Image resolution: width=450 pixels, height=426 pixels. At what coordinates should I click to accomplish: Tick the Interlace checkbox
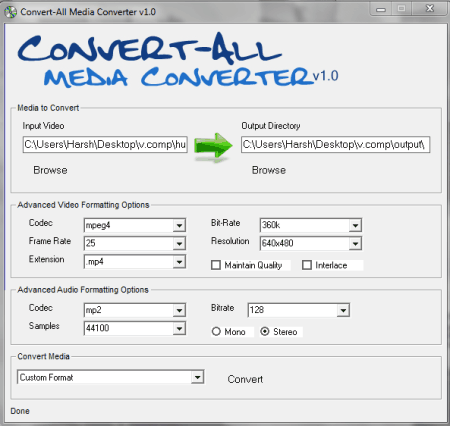point(307,265)
